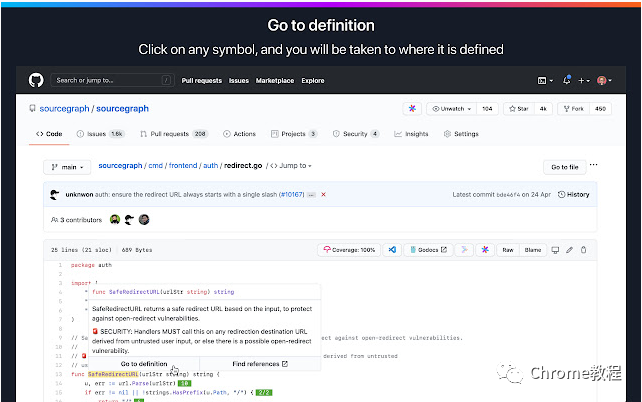The image size is (642, 402).
Task: Open Explore in top navigation
Action: click(x=313, y=81)
